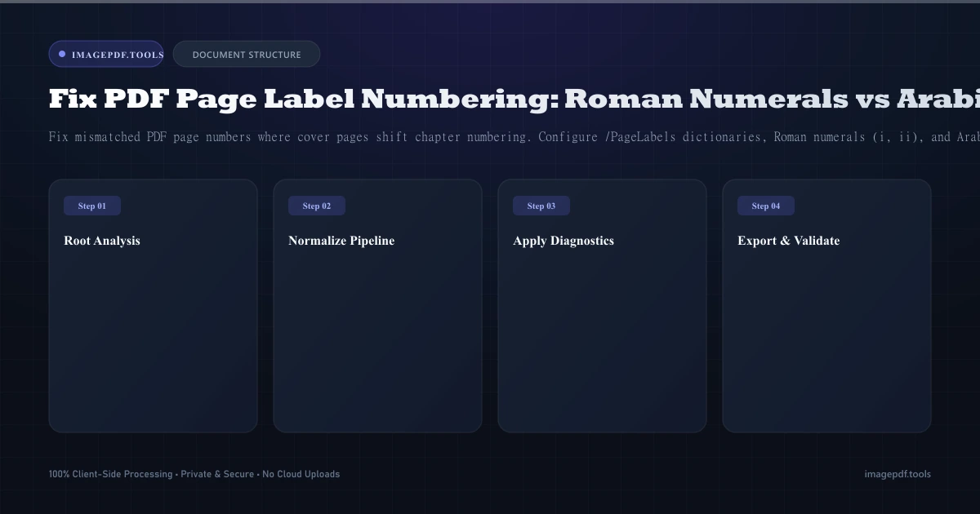Click the subtitle about mismatched PDF page numbers
Viewport: 980px width, 514px height.
click(514, 137)
